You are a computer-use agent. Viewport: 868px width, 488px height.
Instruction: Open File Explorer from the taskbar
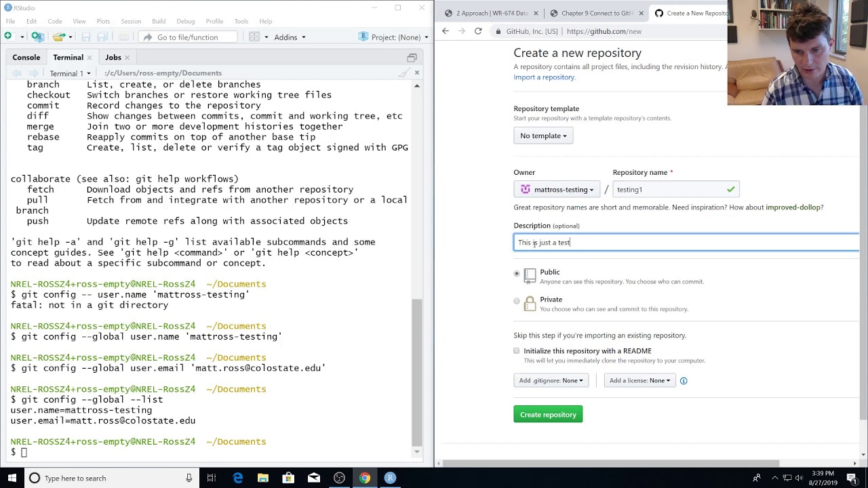[x=263, y=478]
